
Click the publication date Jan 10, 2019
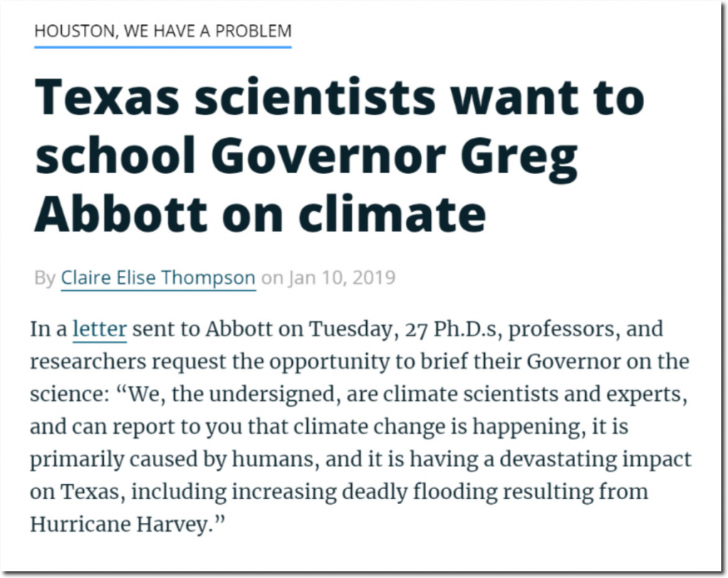pyautogui.click(x=342, y=278)
